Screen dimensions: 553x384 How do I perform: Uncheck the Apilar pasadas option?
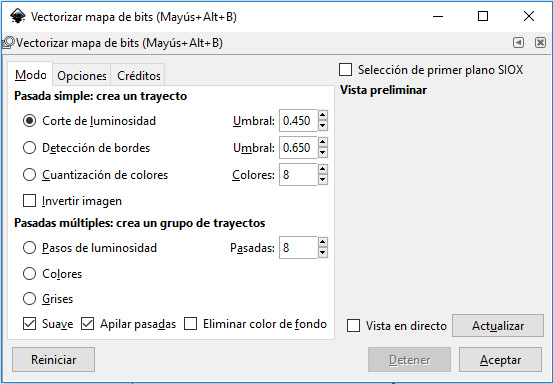[87, 324]
